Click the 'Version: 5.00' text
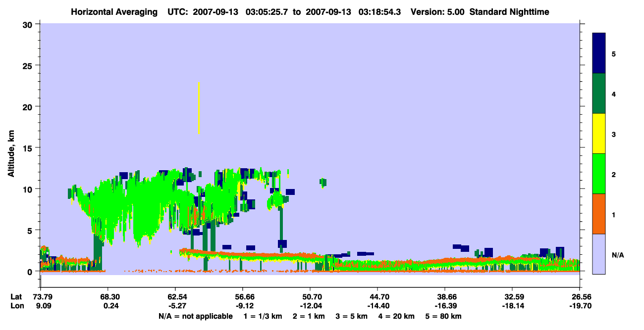The height and width of the screenshot is (330, 644). 437,11
